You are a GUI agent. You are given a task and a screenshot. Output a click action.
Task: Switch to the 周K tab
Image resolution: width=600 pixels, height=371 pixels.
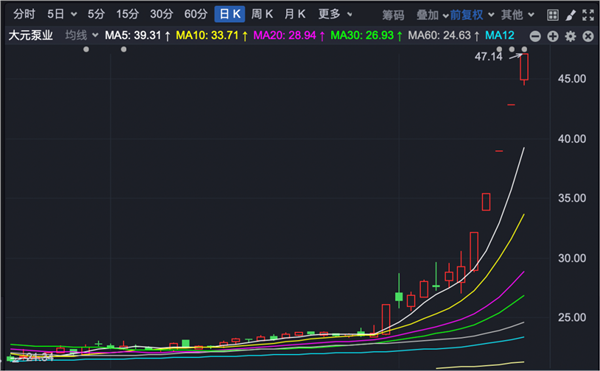pos(262,15)
